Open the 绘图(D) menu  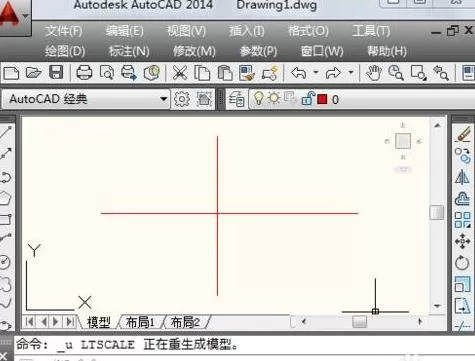pyautogui.click(x=65, y=51)
